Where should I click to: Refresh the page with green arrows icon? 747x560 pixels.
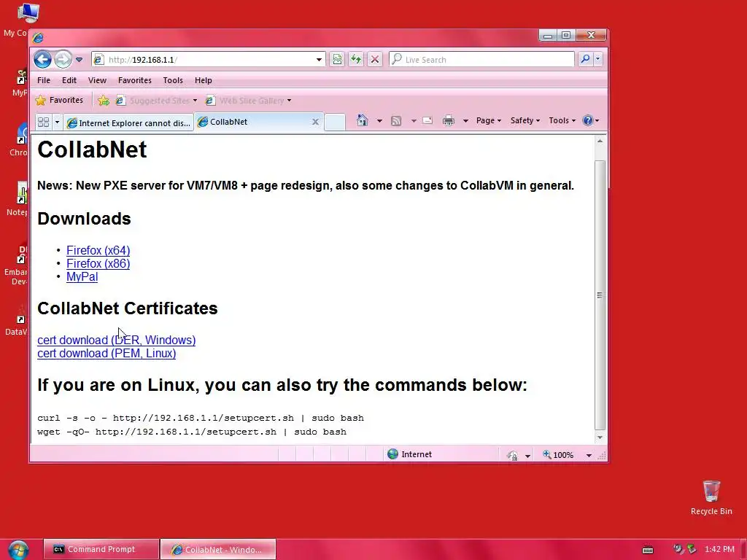[x=356, y=60]
